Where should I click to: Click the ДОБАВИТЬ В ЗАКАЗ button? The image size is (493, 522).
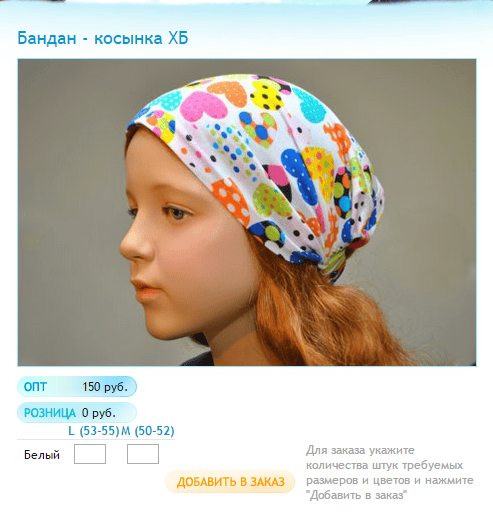pyautogui.click(x=230, y=482)
